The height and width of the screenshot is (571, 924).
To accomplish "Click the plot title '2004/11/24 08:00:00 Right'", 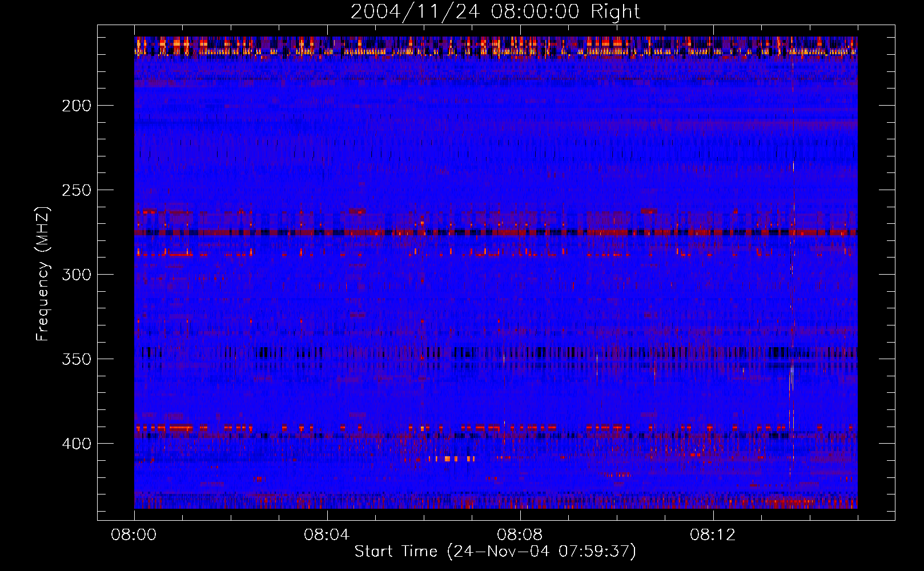I will coord(495,11).
